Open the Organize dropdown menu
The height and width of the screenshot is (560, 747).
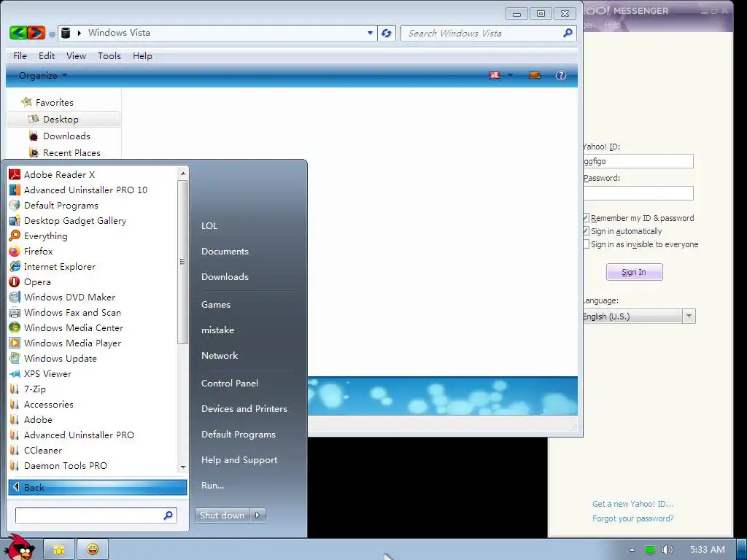(43, 75)
